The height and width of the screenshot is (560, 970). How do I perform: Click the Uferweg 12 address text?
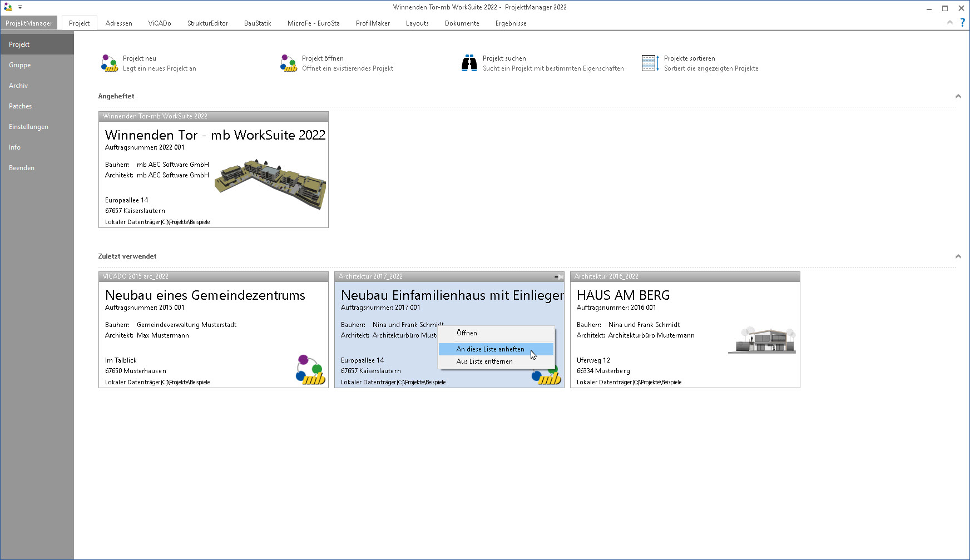(593, 360)
